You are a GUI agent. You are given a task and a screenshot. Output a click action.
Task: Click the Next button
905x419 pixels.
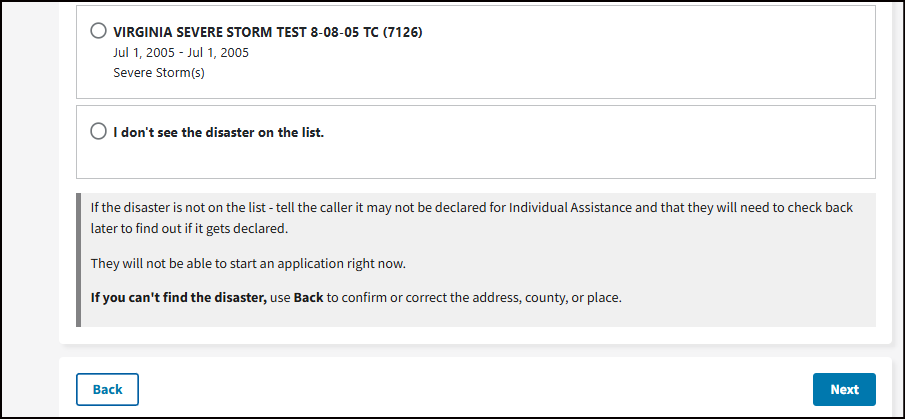tap(843, 390)
